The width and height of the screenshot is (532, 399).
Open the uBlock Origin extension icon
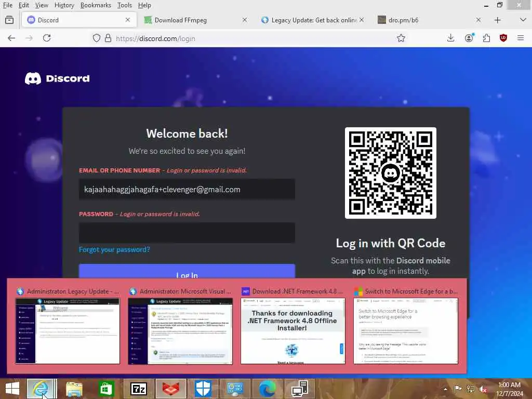coord(503,38)
